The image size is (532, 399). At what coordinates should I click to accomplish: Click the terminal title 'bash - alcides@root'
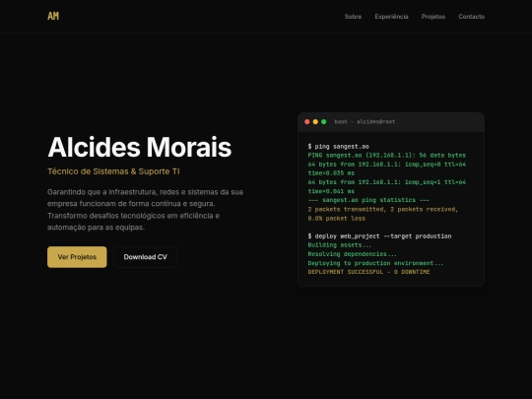365,122
